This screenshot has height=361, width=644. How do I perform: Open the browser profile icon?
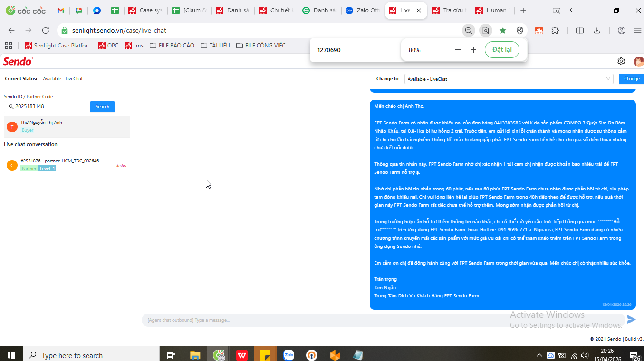pos(622,30)
